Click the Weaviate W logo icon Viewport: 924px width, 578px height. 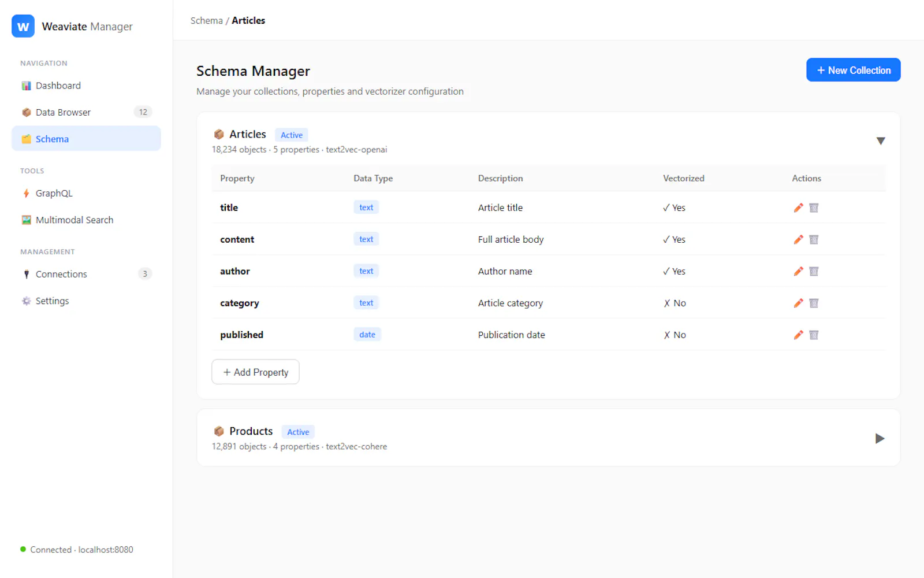click(x=23, y=26)
